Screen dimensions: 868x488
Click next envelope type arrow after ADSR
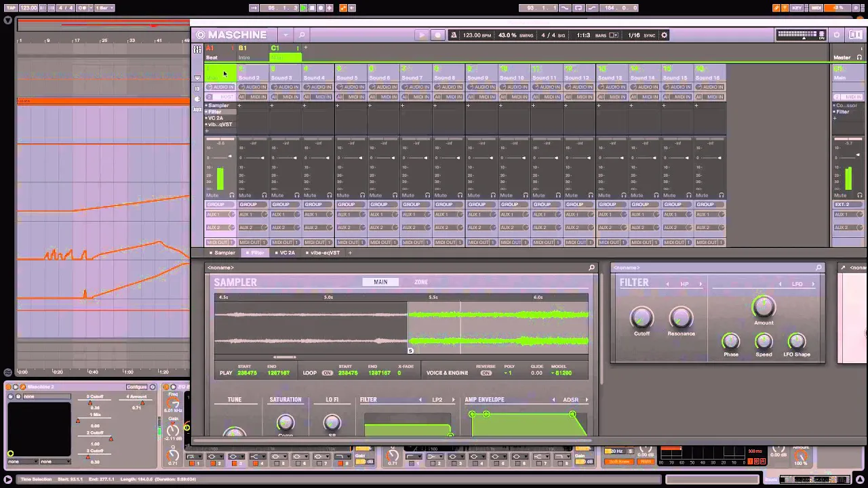[587, 400]
